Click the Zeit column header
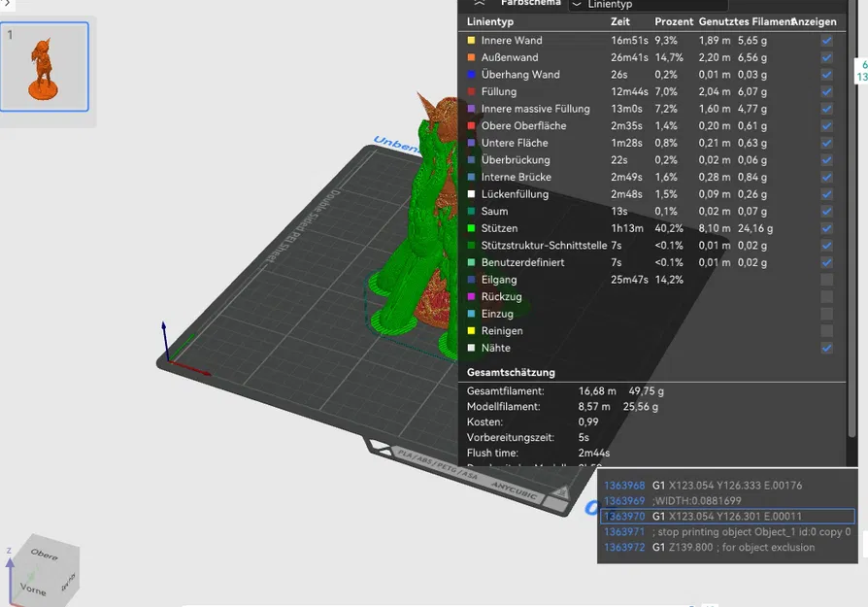868x607 pixels. pos(620,21)
